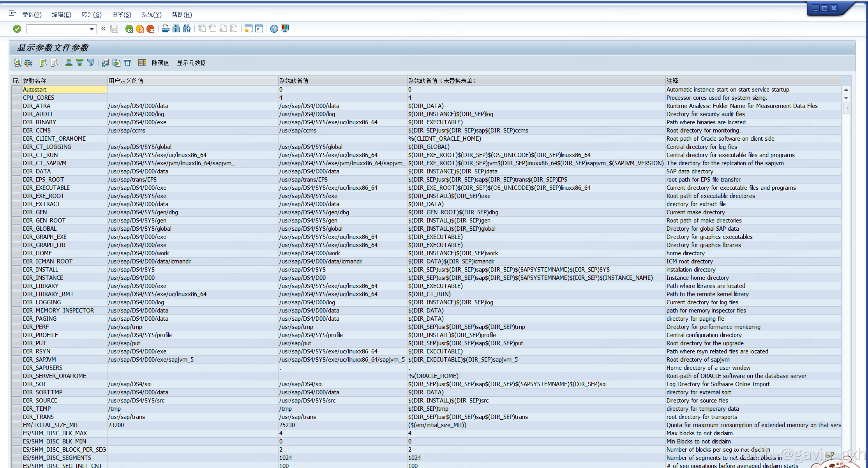Click the green Enter checkmark button
The width and height of the screenshot is (868, 468).
point(17,28)
